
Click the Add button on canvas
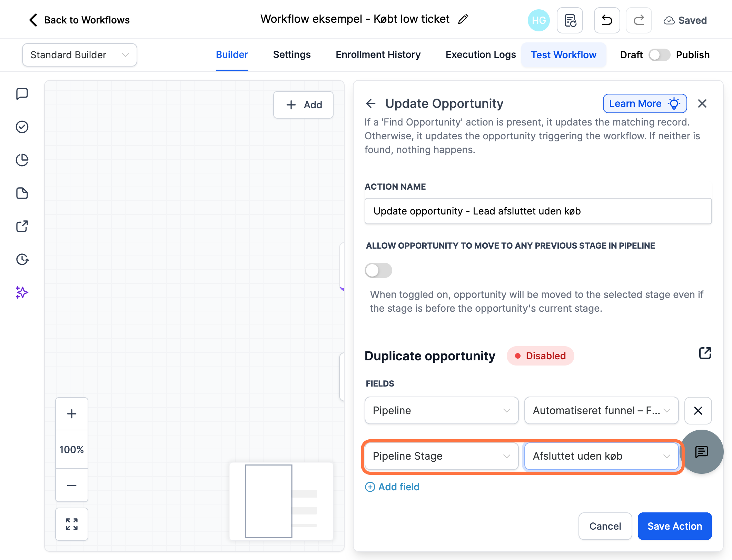point(303,105)
